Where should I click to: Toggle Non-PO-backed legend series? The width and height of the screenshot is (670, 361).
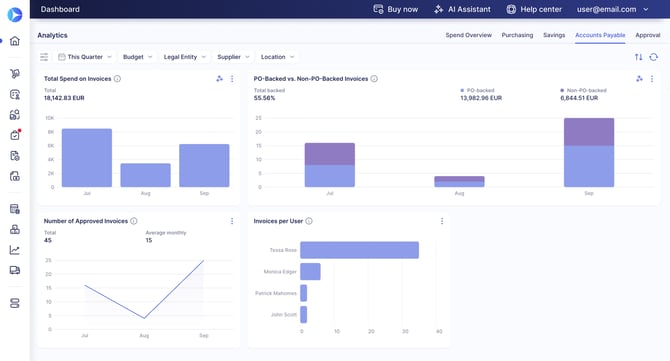point(583,90)
